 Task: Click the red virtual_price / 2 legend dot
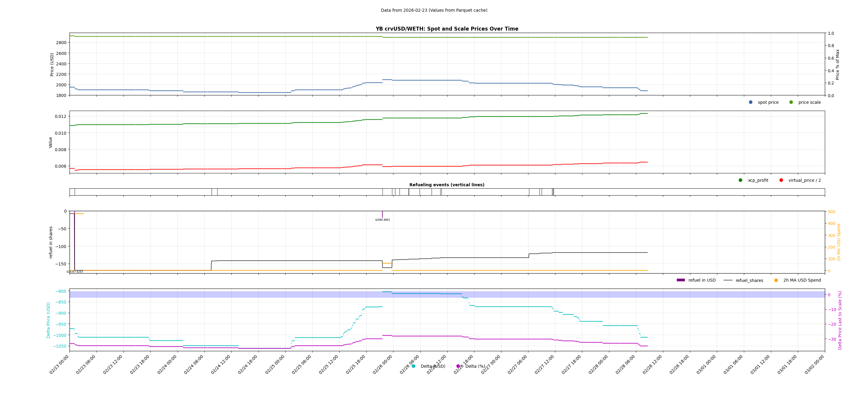pos(781,180)
